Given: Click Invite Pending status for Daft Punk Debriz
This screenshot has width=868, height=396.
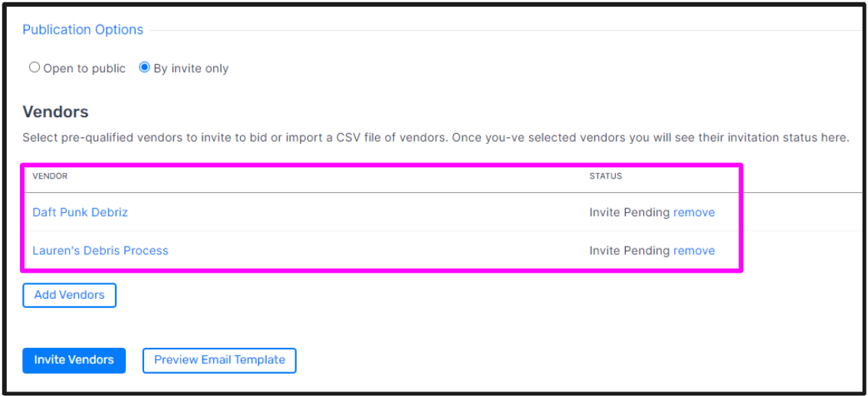Looking at the screenshot, I should tap(630, 212).
